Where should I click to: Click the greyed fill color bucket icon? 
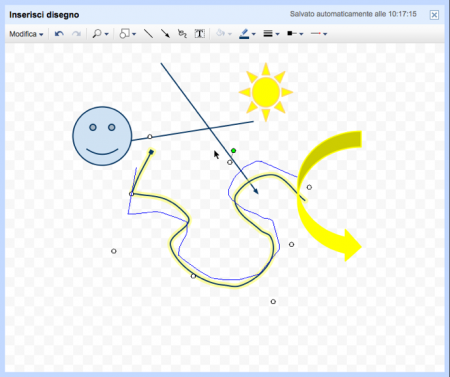pos(220,34)
